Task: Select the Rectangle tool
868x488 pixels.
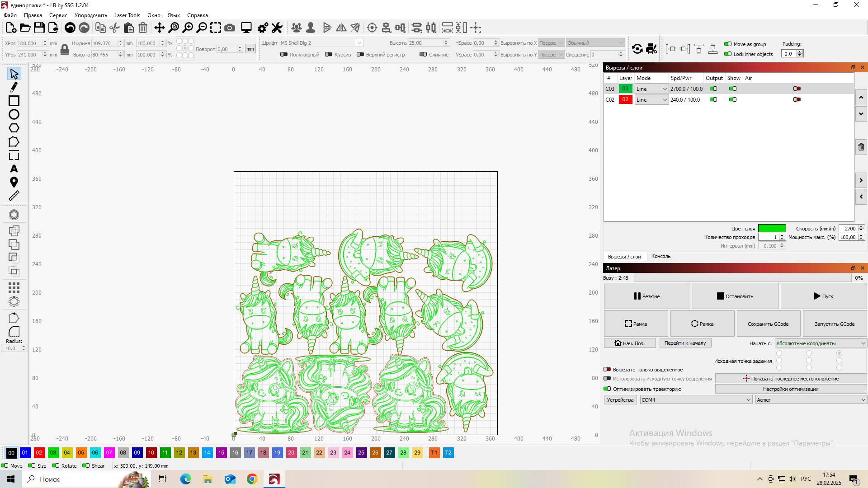Action: pos(14,101)
